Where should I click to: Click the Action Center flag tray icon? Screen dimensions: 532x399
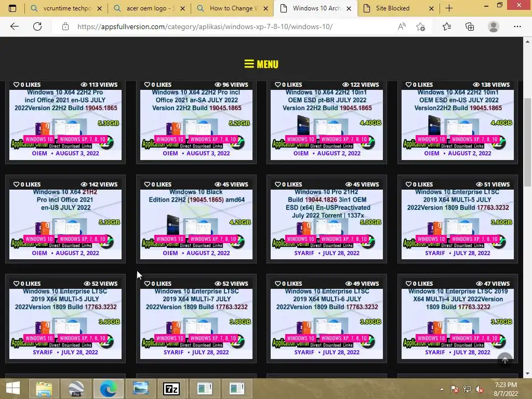454,389
